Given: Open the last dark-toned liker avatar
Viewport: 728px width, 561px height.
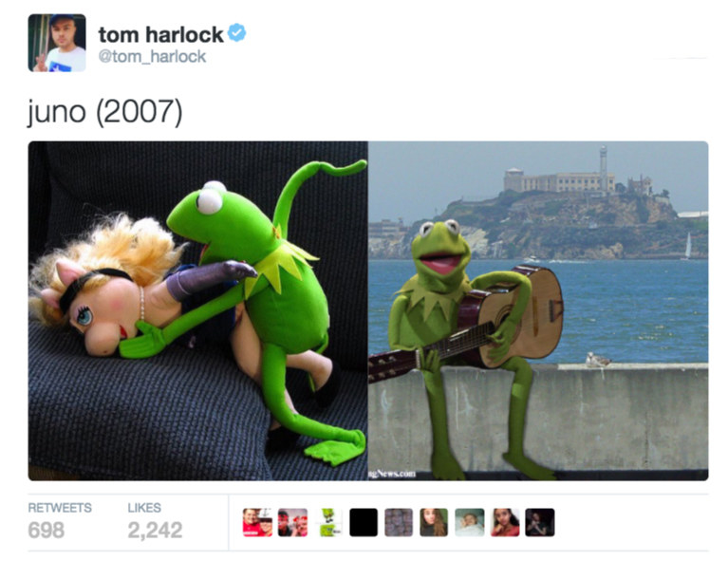Looking at the screenshot, I should coord(540,522).
